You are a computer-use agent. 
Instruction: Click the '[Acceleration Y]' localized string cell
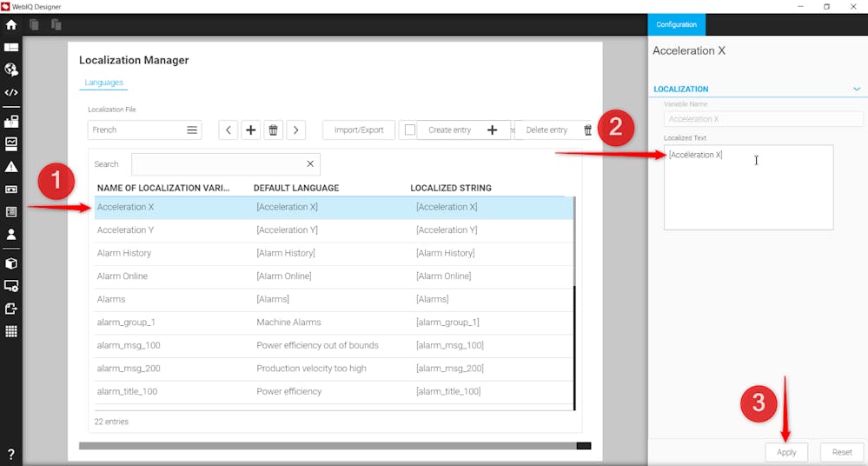point(447,230)
